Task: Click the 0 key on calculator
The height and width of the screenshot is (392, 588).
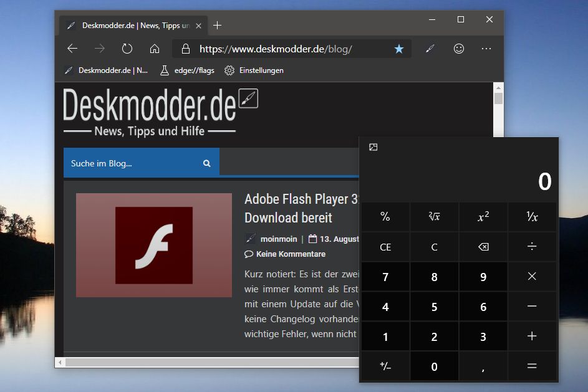Action: pos(434,366)
